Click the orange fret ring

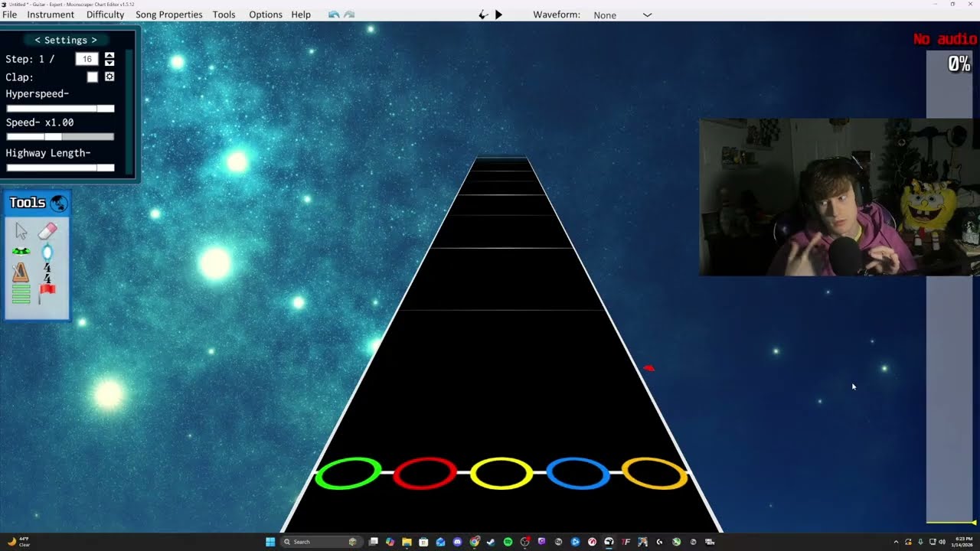[655, 474]
